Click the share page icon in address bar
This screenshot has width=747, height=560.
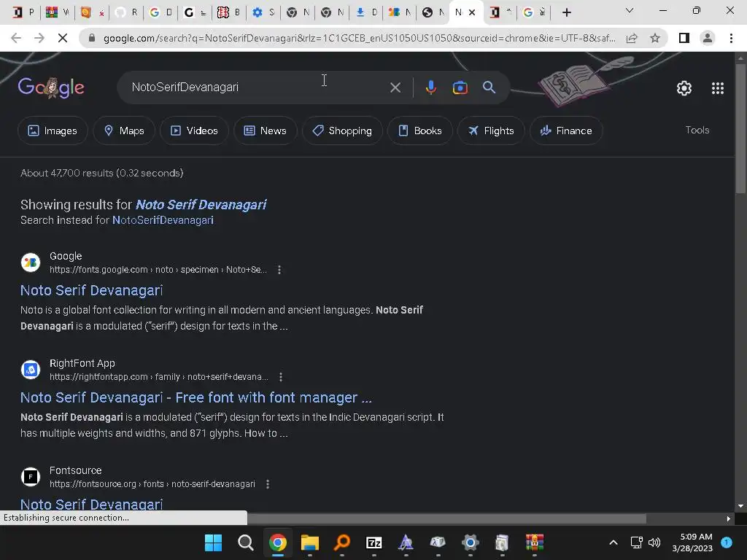click(x=632, y=38)
